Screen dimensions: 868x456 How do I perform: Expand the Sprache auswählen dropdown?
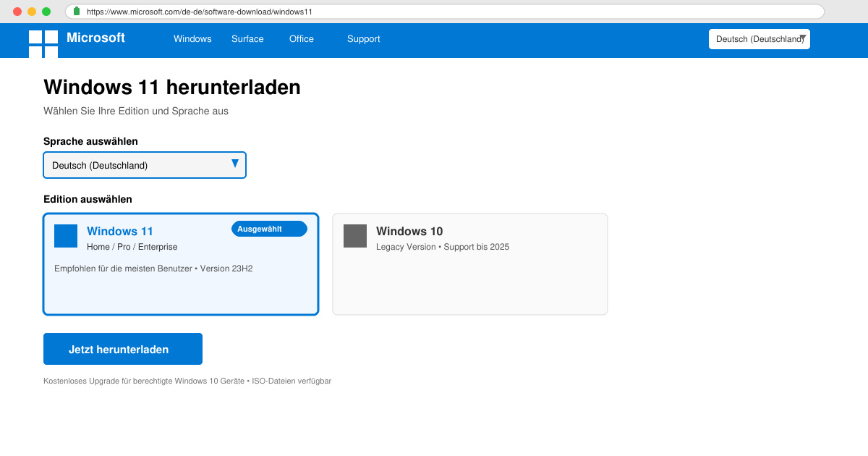pyautogui.click(x=145, y=165)
